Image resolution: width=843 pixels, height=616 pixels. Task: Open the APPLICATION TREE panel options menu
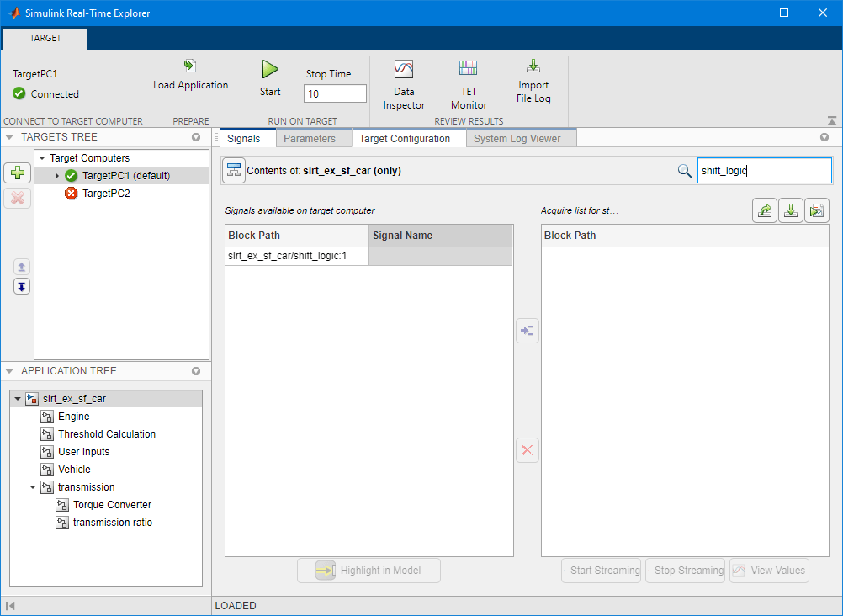196,371
